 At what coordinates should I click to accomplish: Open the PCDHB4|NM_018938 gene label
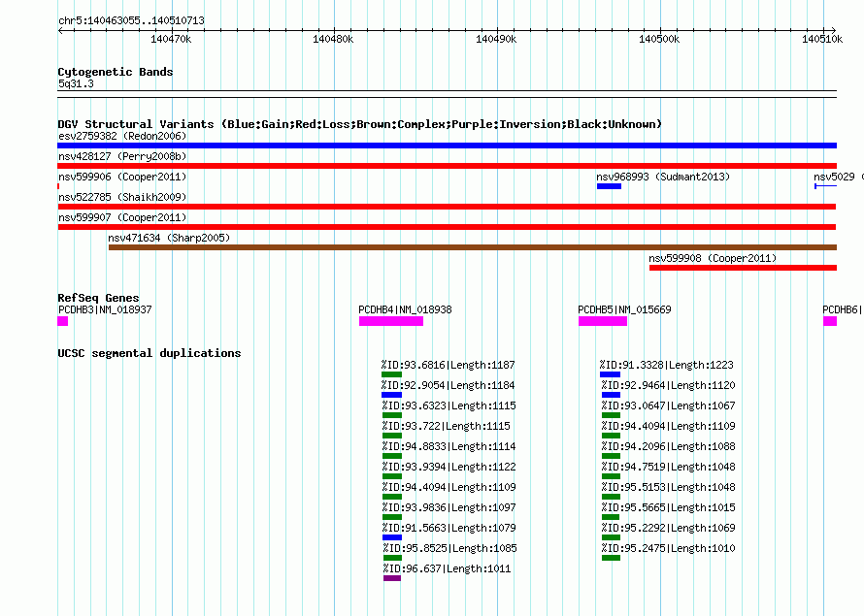[x=405, y=309]
